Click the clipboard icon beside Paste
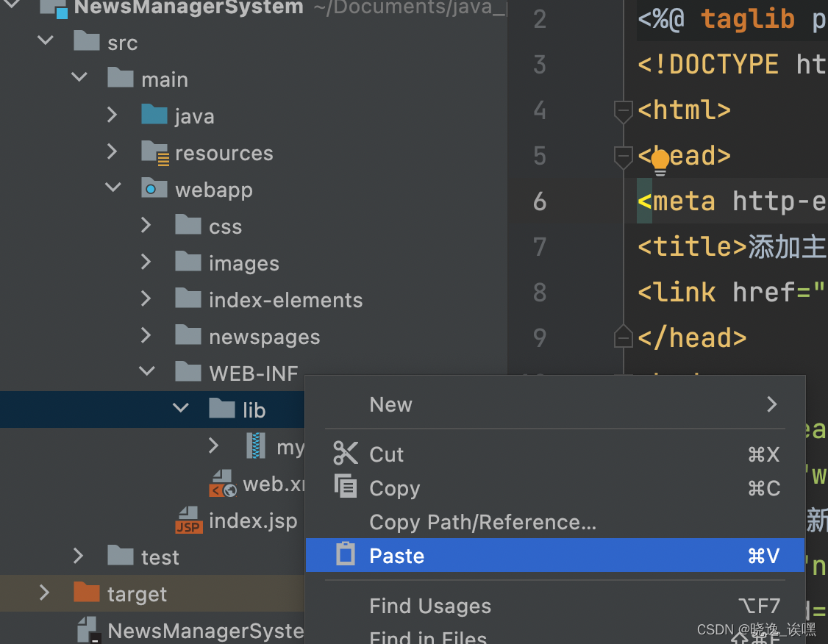The width and height of the screenshot is (828, 644). pos(346,554)
